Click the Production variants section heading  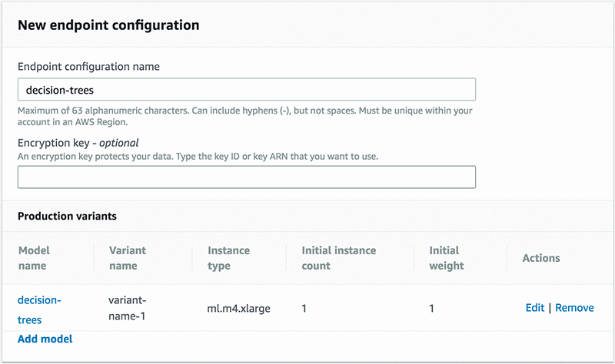pos(67,216)
